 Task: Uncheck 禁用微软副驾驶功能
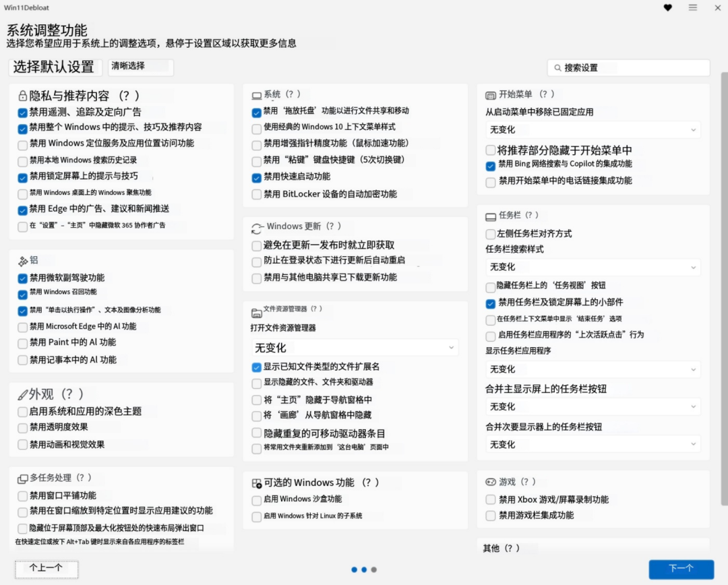[21, 277]
